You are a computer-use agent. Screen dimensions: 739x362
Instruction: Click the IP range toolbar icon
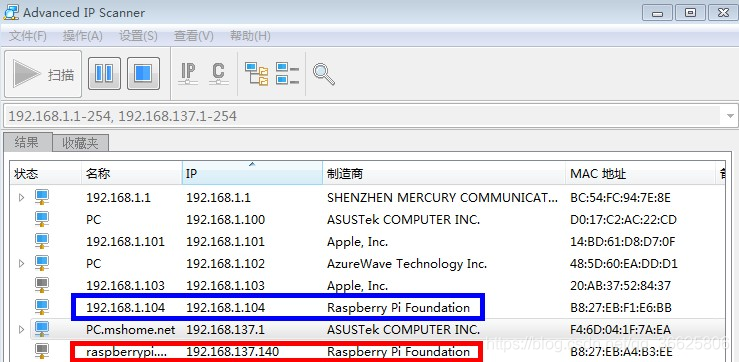coord(188,74)
